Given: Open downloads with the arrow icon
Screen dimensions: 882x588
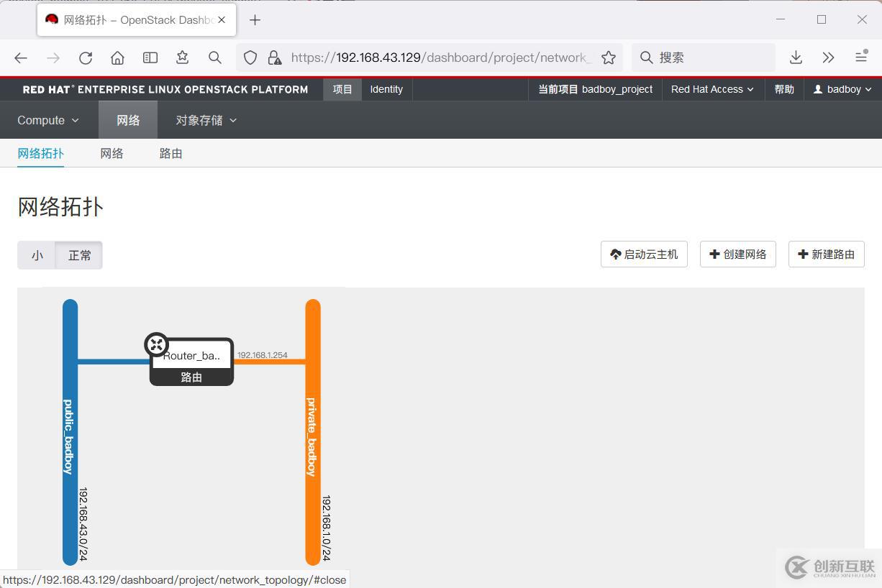Looking at the screenshot, I should [x=796, y=58].
